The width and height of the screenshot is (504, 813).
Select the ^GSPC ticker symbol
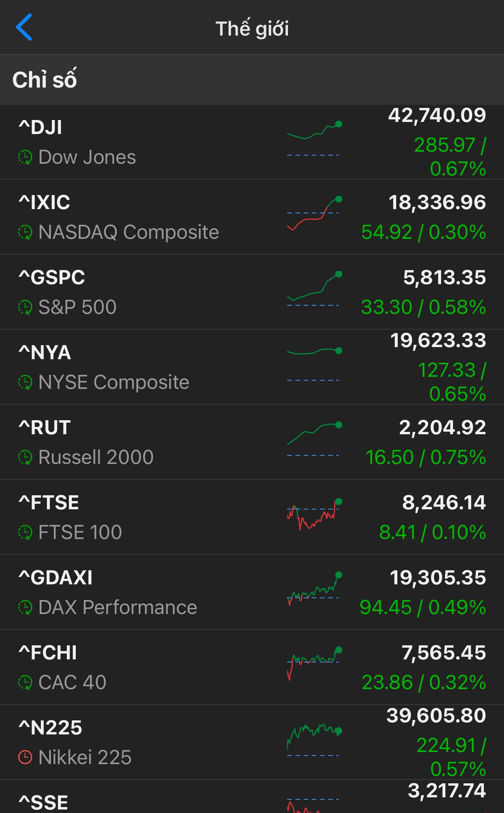point(52,278)
